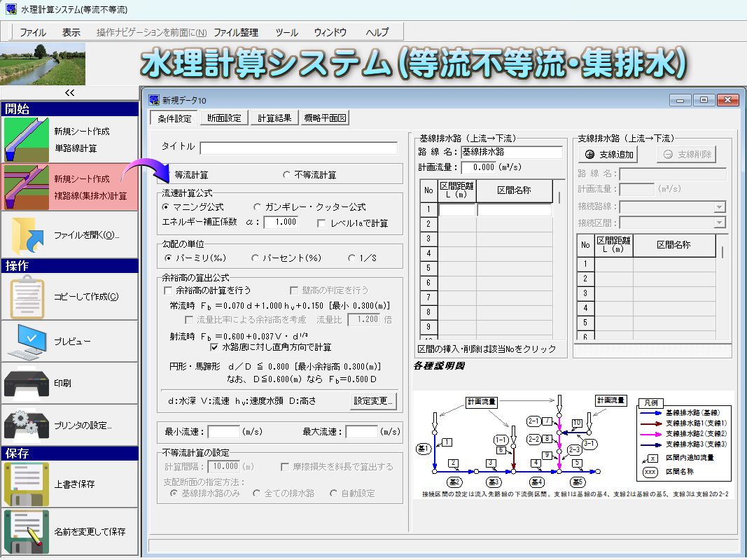This screenshot has height=560, width=747.
Task: Choose マニング公式 radio button
Action: pyautogui.click(x=165, y=207)
